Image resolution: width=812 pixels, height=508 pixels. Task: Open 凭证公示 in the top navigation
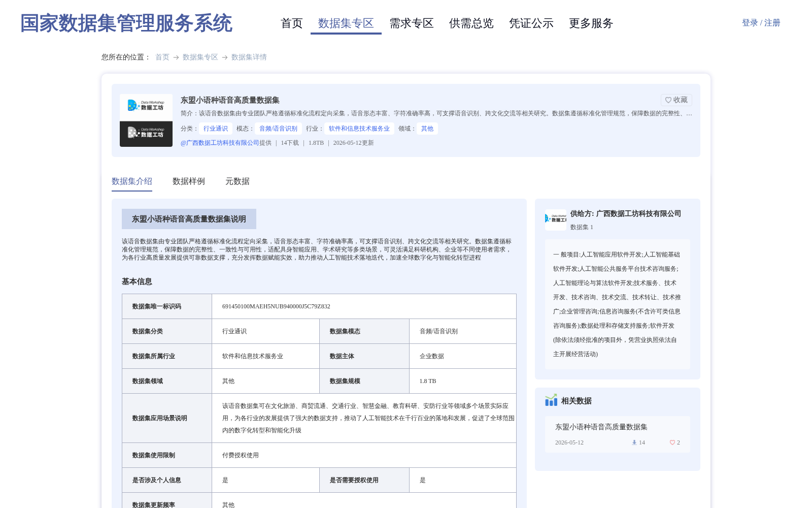[x=531, y=23]
